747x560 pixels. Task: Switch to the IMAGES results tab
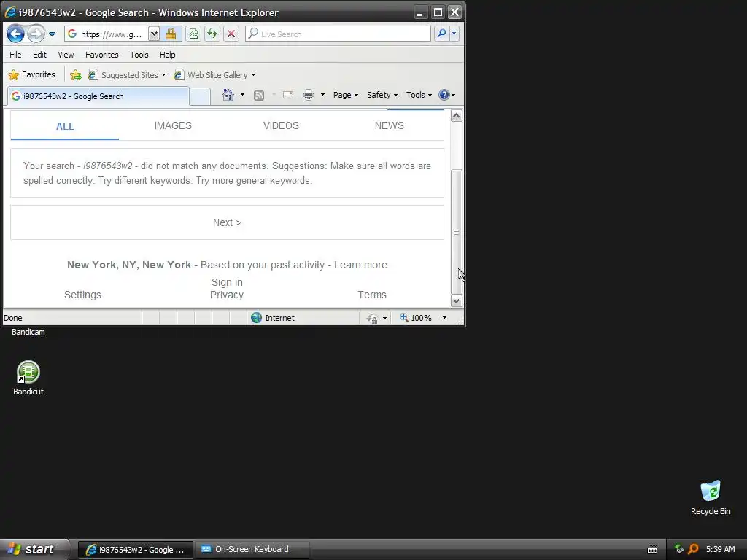(173, 125)
